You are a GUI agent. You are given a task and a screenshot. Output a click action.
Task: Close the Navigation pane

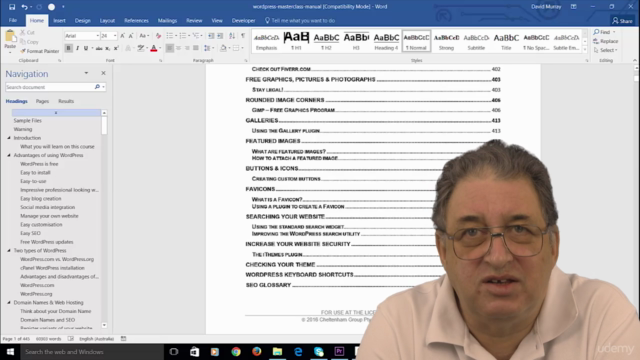tap(103, 73)
